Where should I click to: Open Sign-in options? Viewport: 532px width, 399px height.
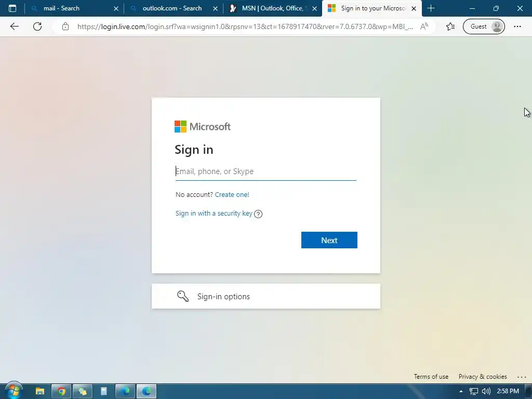pyautogui.click(x=265, y=296)
